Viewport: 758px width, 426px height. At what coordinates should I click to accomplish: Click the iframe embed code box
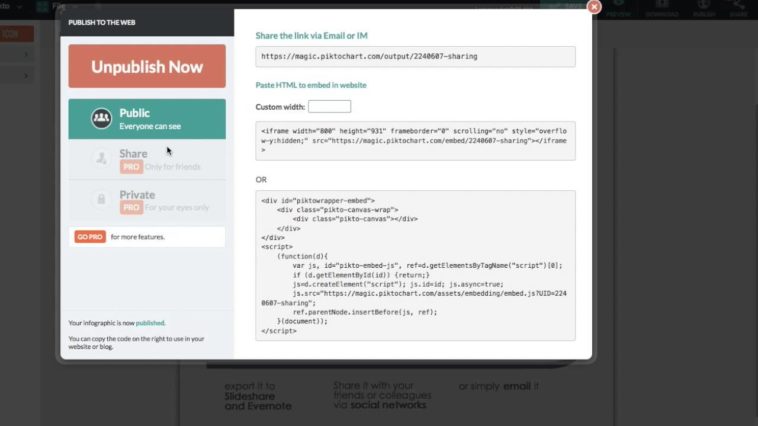pos(415,141)
